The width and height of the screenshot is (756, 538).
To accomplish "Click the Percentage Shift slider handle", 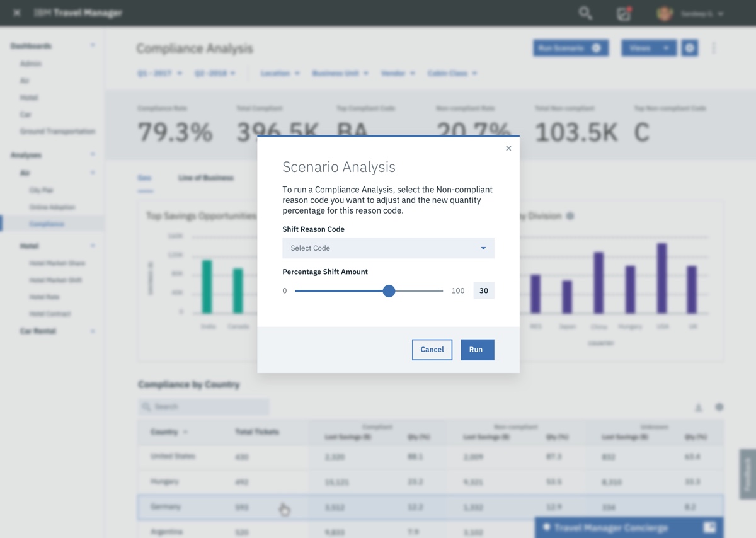I will [389, 290].
